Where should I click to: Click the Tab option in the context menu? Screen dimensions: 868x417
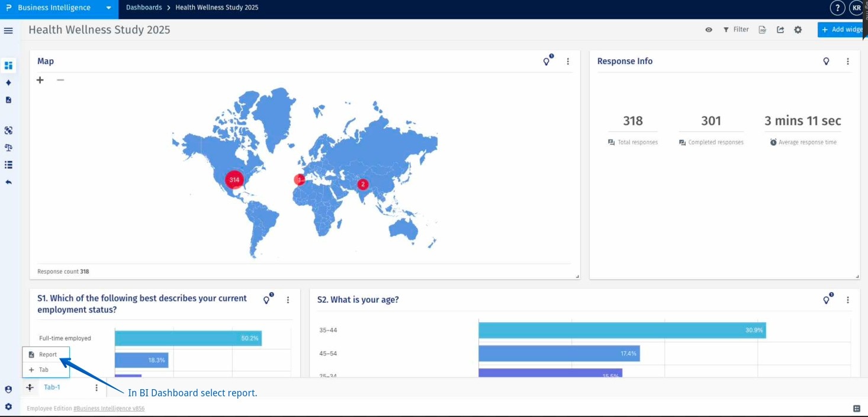coord(43,369)
